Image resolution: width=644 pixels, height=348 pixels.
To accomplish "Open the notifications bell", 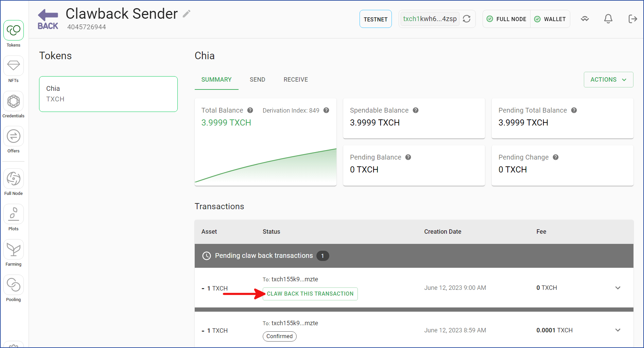I will tap(608, 19).
